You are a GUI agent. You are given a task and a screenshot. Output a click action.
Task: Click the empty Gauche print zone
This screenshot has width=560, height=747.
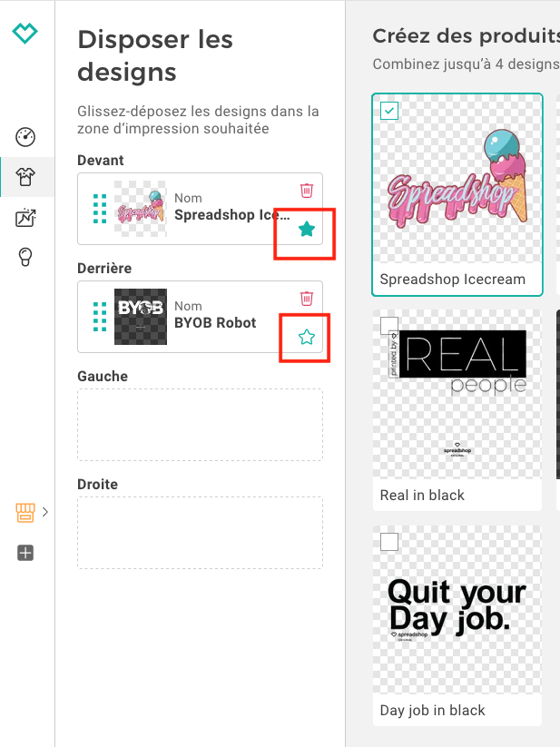pyautogui.click(x=200, y=425)
